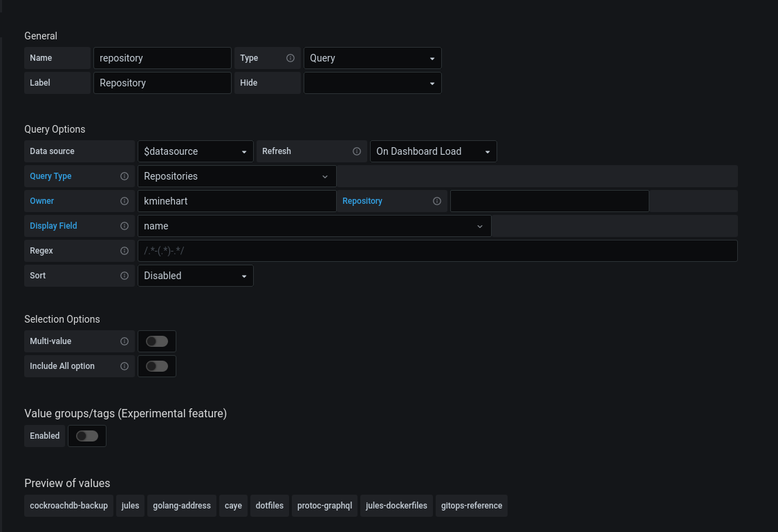The width and height of the screenshot is (778, 532).
Task: Click the Regex input field
Action: click(438, 251)
